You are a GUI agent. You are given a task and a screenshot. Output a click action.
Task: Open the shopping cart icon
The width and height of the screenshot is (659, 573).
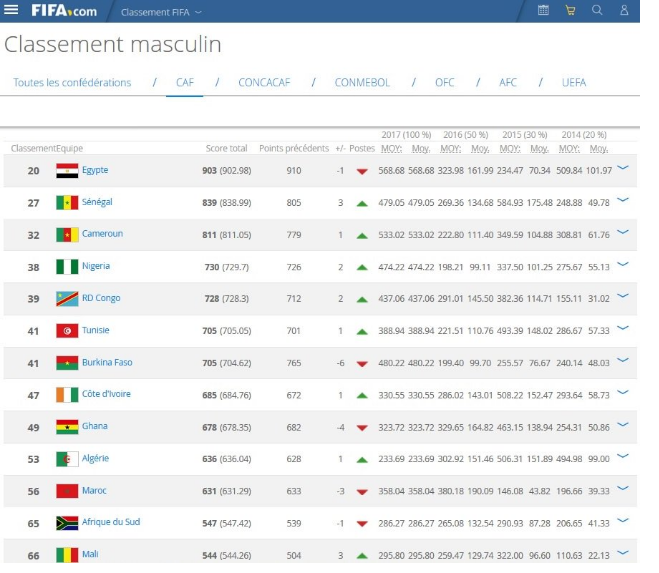coord(570,10)
